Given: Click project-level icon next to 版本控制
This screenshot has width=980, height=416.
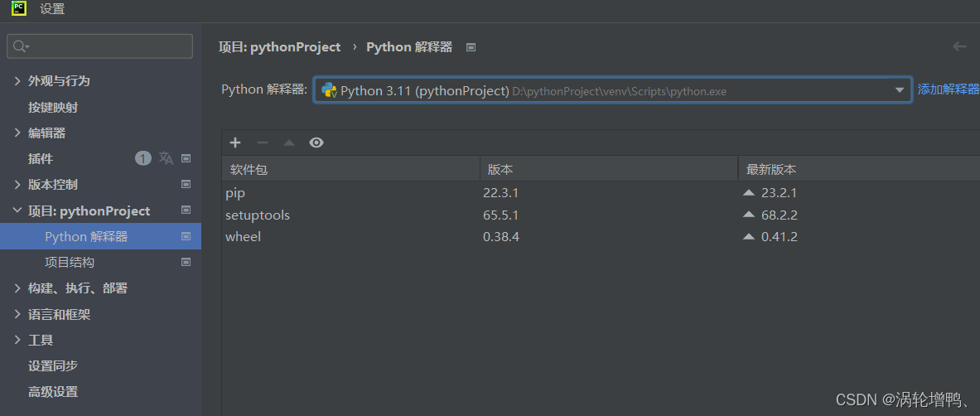Looking at the screenshot, I should (x=186, y=185).
